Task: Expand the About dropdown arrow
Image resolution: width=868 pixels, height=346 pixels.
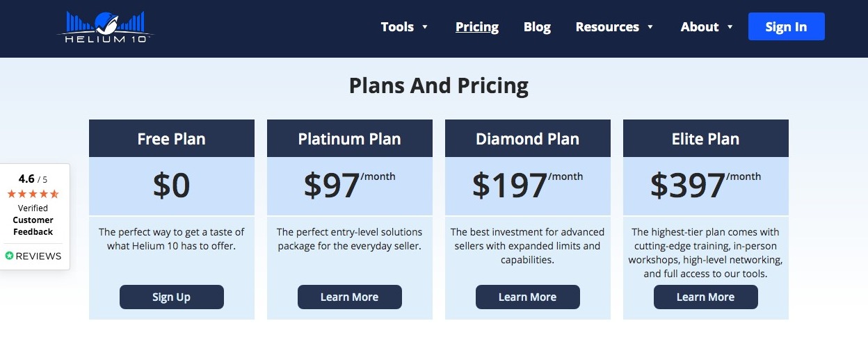Action: click(x=730, y=27)
